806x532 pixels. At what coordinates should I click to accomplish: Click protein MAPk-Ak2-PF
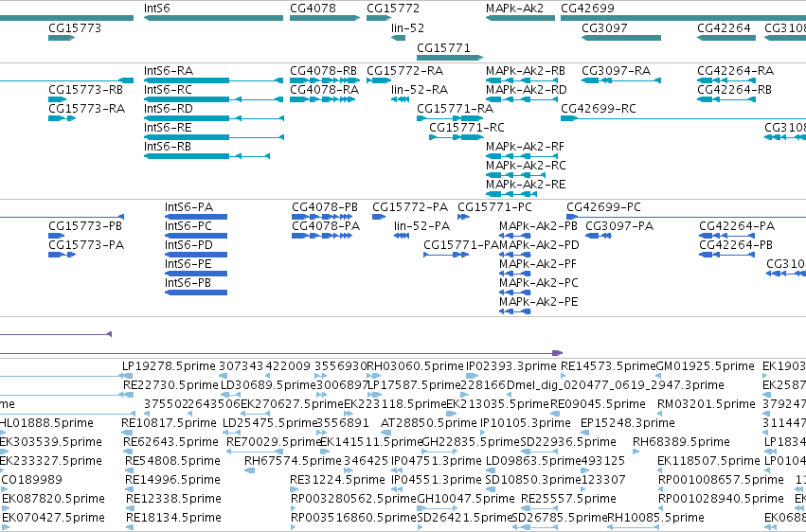click(514, 274)
